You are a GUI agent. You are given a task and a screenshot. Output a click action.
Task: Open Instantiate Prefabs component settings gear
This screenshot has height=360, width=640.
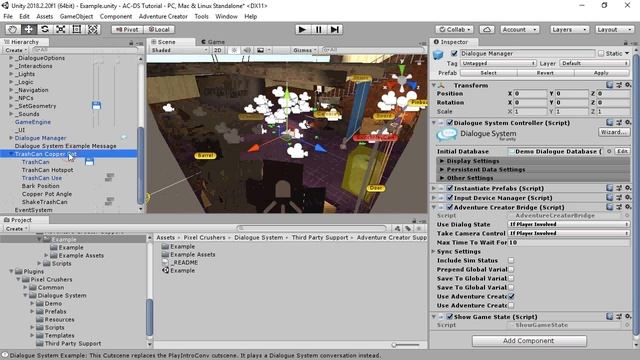tap(628, 188)
